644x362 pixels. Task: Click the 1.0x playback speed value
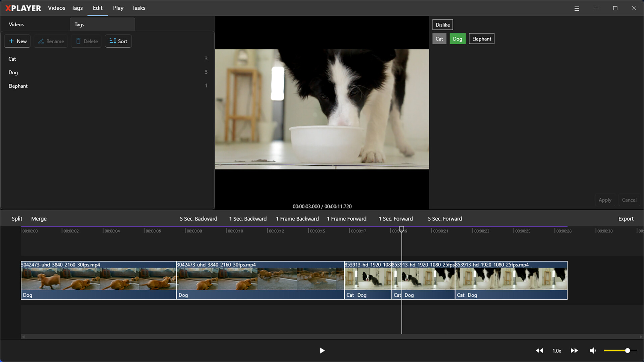(557, 351)
